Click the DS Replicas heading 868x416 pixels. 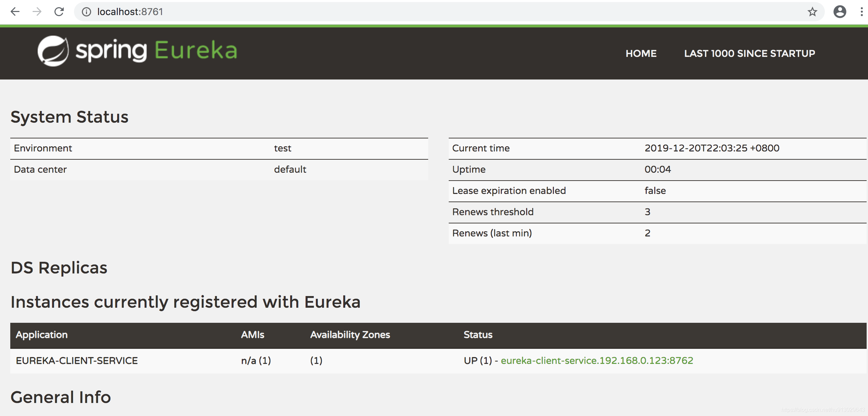(59, 268)
